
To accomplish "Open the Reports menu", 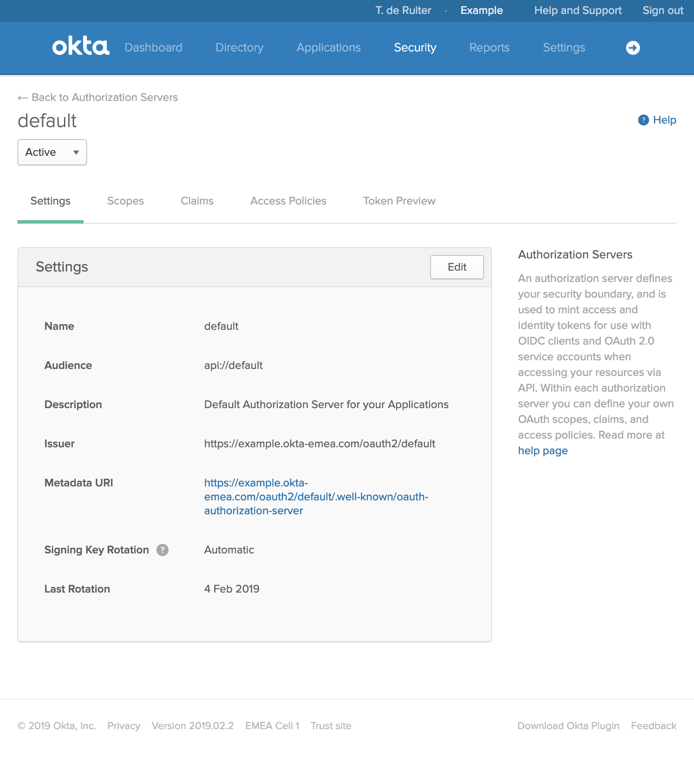I will pyautogui.click(x=489, y=47).
